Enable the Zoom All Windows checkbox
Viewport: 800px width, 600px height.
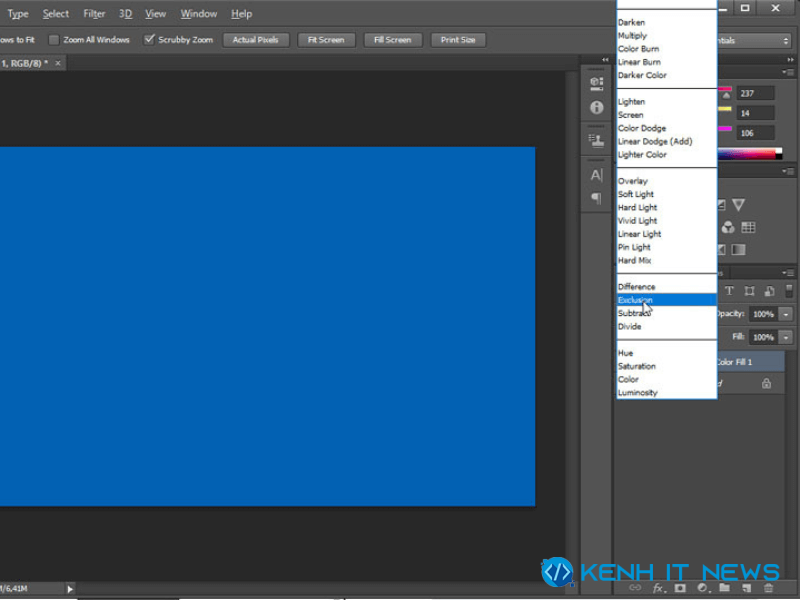tap(54, 40)
